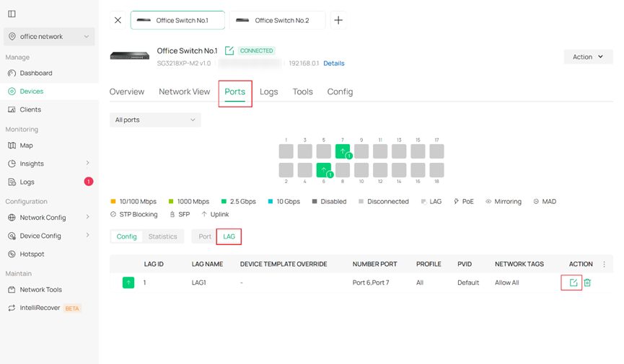This screenshot has width=624, height=364.
Task: Edit the Office Switch No.1 name icon
Action: click(x=229, y=50)
